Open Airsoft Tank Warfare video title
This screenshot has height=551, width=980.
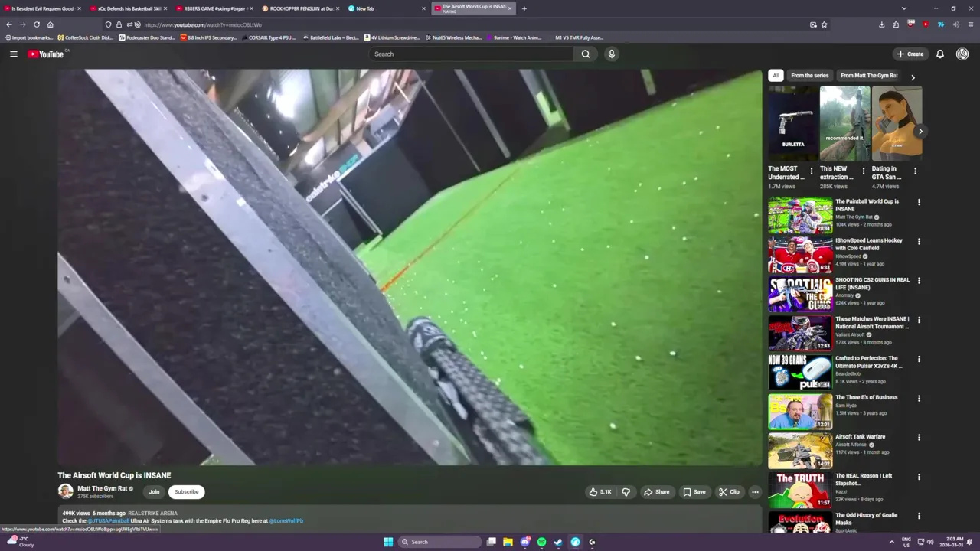[x=860, y=437]
